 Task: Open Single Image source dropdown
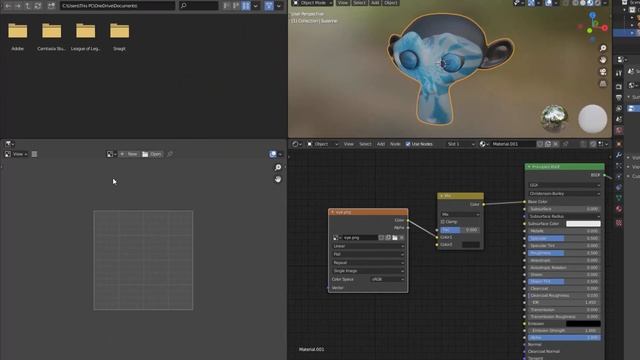coord(368,271)
